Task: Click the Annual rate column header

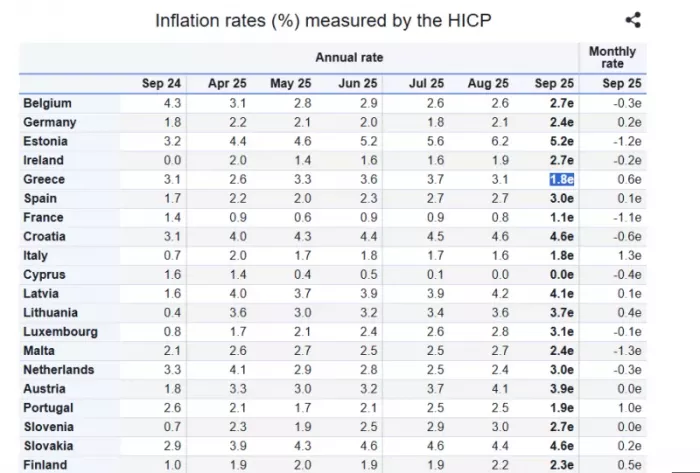Action: [x=349, y=58]
